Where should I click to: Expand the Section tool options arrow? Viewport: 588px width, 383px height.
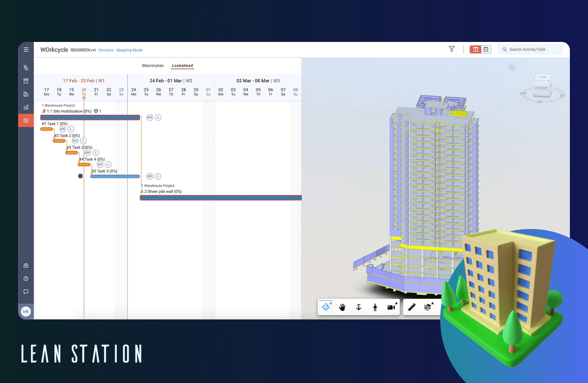[x=433, y=303]
